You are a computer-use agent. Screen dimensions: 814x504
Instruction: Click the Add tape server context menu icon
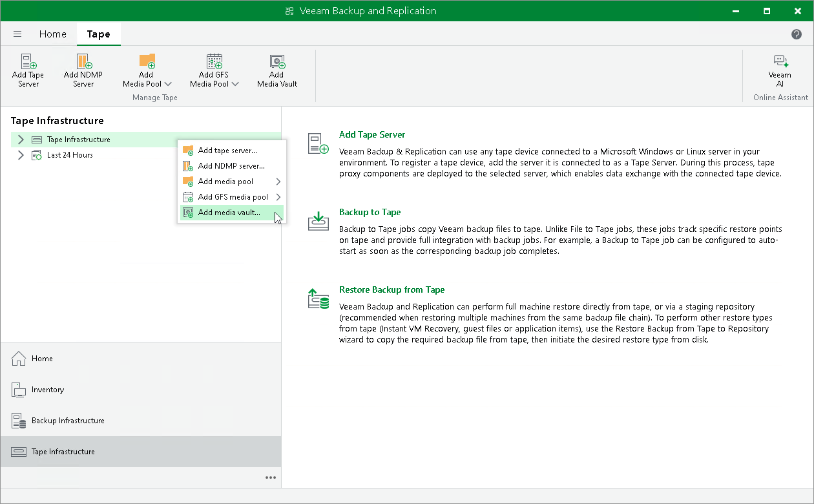click(x=188, y=151)
